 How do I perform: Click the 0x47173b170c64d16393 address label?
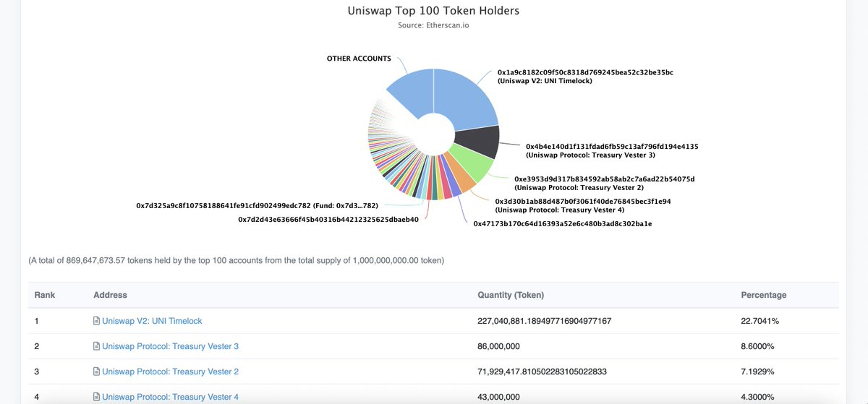click(563, 224)
